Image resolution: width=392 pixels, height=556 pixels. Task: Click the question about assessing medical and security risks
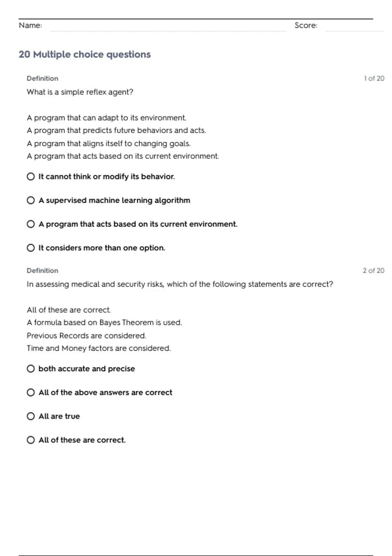[180, 284]
